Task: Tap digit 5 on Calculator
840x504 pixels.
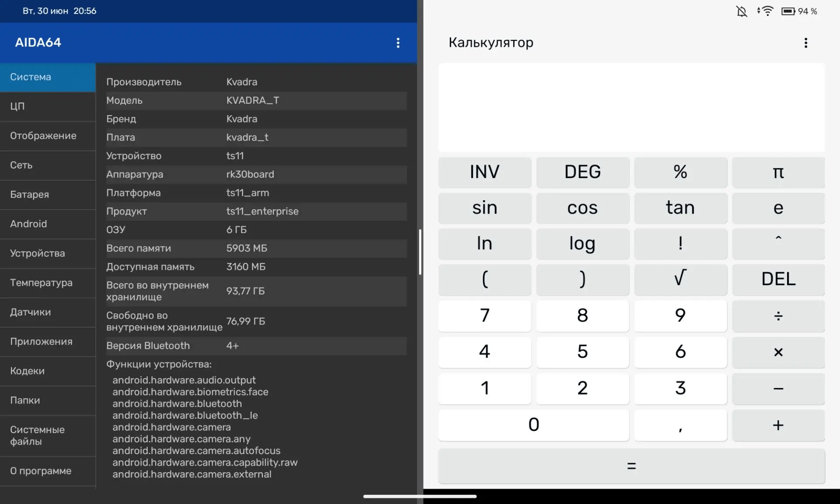Action: coord(582,352)
